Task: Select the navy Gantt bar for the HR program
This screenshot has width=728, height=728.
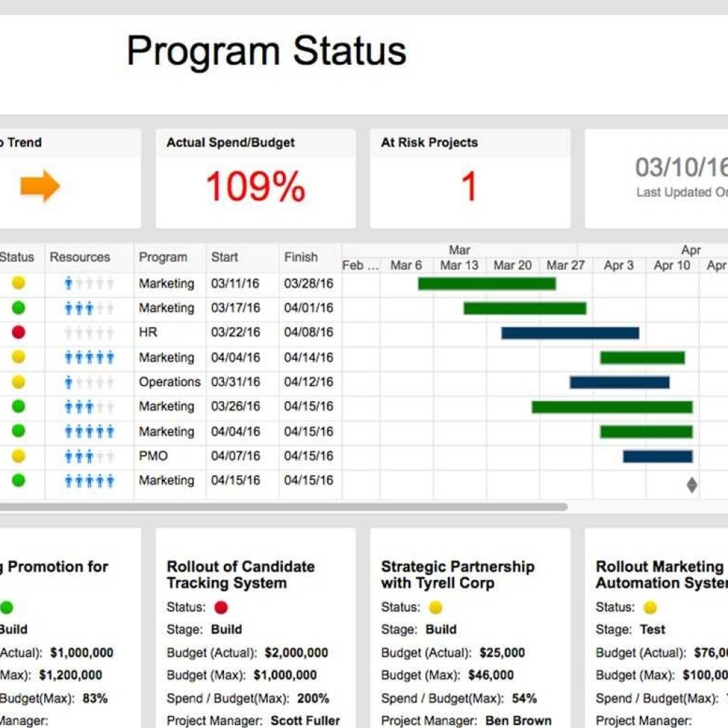Action: tap(569, 333)
